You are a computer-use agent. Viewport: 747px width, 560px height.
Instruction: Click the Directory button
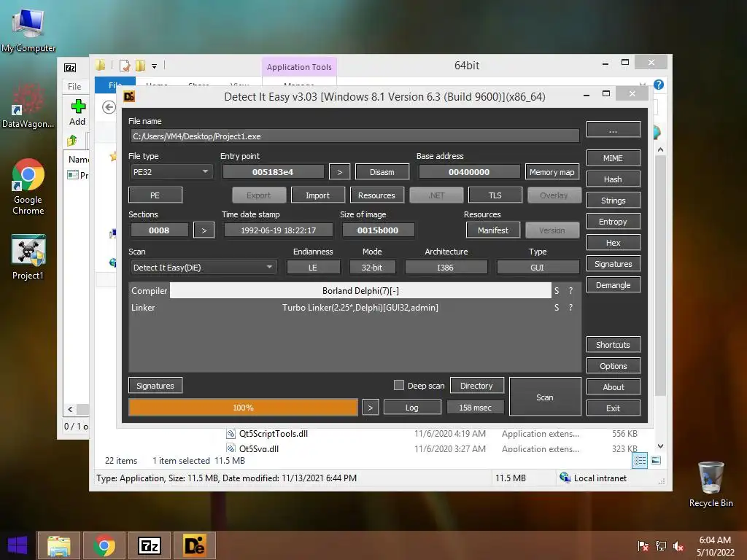pos(476,386)
